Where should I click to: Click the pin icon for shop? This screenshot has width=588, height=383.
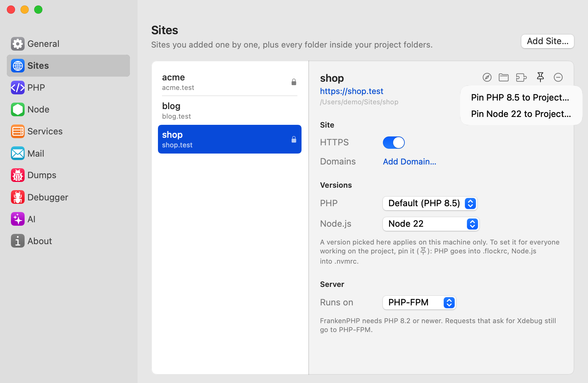[540, 77]
